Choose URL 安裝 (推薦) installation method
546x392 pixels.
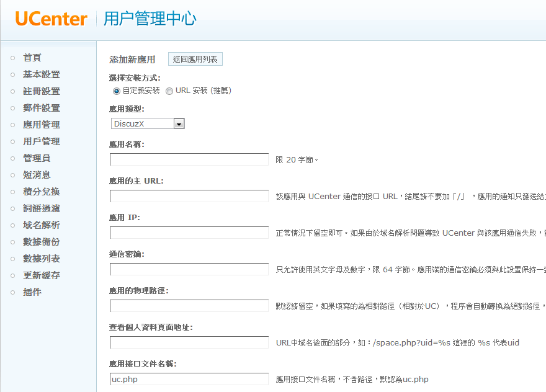pos(168,91)
